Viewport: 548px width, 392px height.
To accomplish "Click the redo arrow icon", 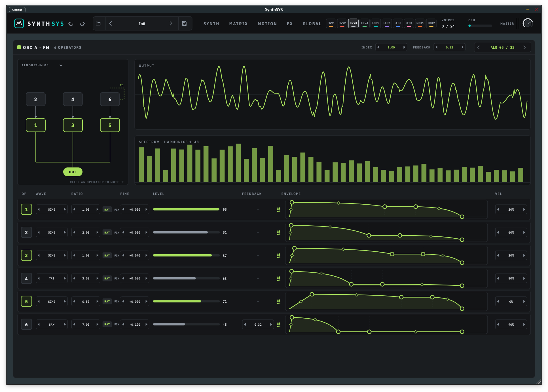I will click(x=82, y=24).
